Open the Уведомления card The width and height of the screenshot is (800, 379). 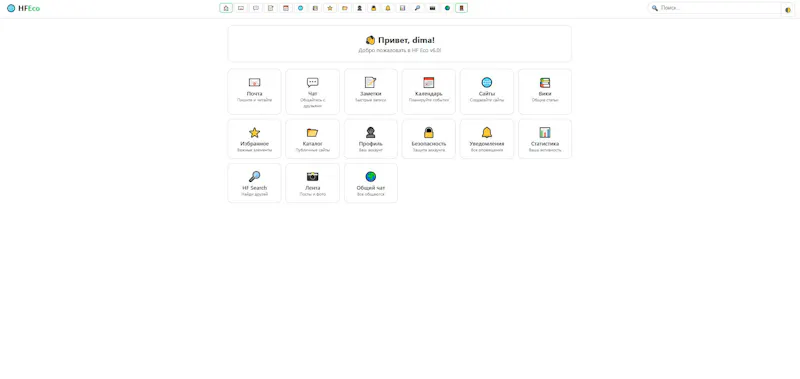click(x=487, y=139)
